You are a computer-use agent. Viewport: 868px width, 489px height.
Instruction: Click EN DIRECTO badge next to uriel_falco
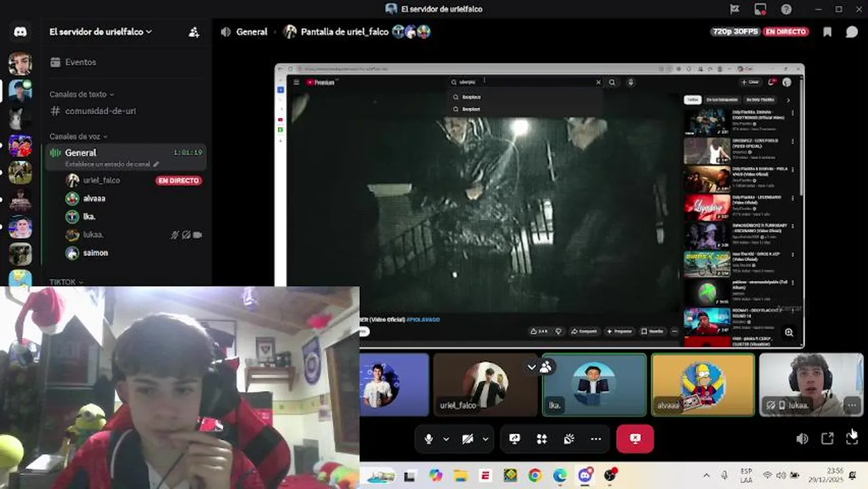tap(179, 181)
